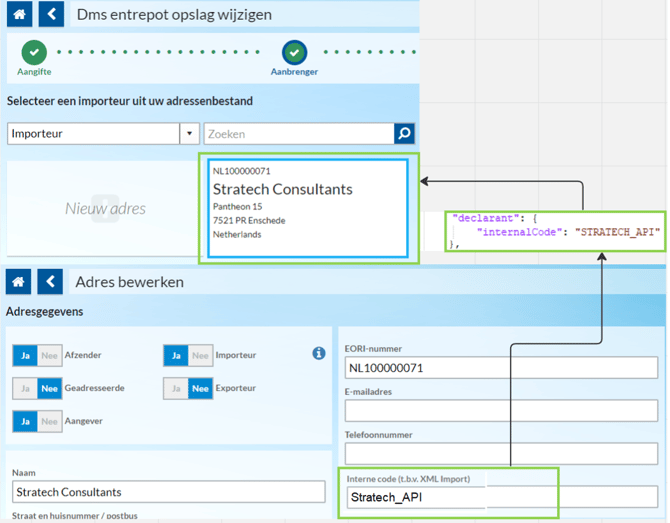Select the Stratech Consultants address card

pyautogui.click(x=308, y=208)
